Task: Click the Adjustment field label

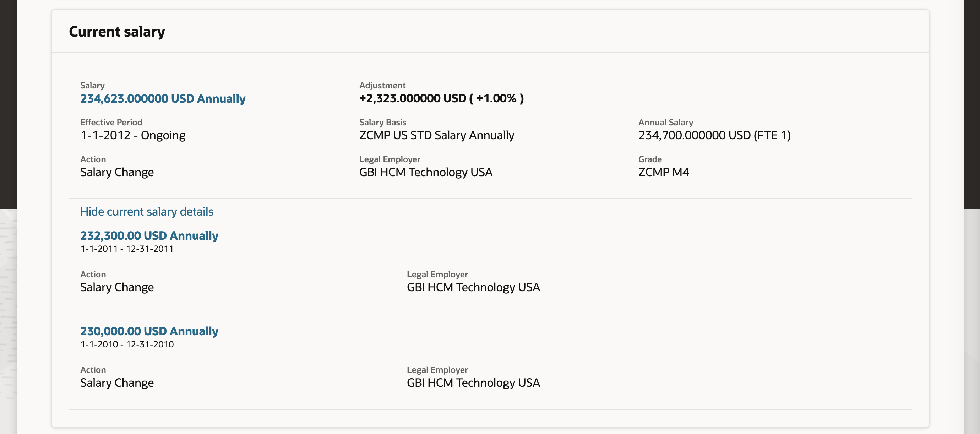Action: 382,86
